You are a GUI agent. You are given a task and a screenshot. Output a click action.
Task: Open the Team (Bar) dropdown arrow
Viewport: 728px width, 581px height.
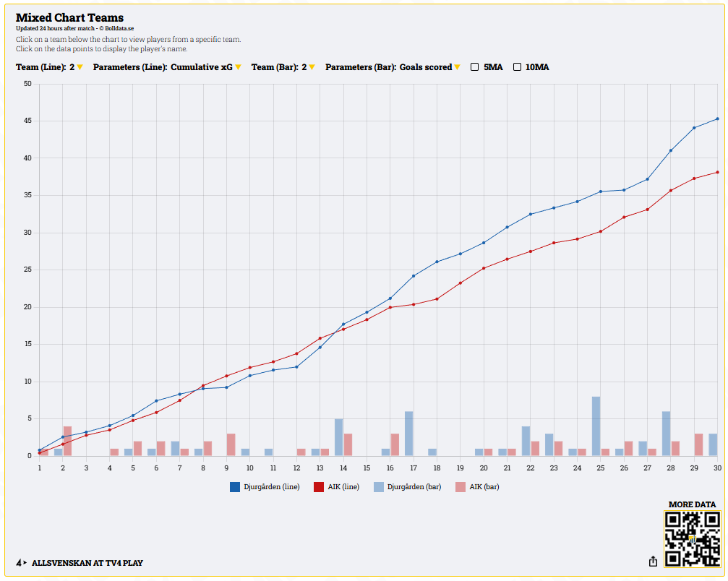[312, 67]
